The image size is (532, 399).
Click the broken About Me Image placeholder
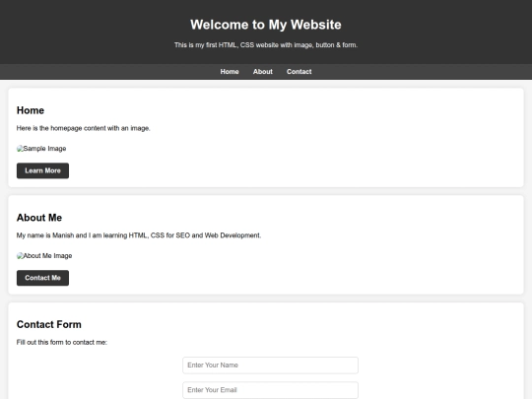point(44,256)
